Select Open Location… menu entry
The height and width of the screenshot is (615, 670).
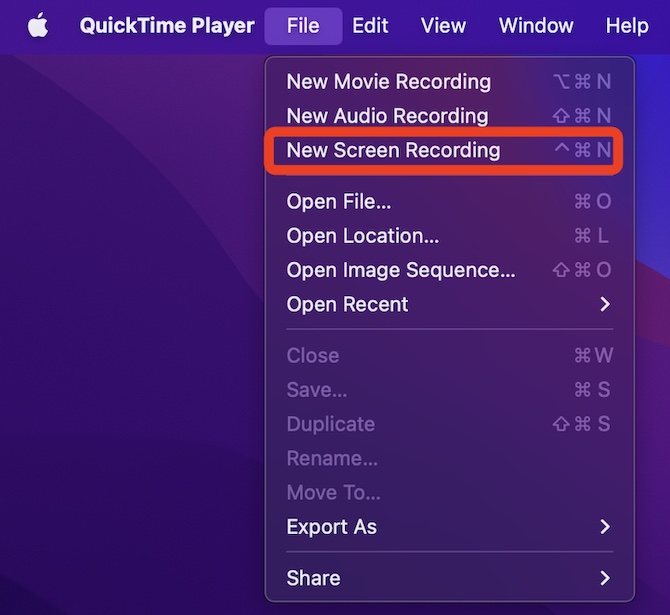(x=449, y=235)
